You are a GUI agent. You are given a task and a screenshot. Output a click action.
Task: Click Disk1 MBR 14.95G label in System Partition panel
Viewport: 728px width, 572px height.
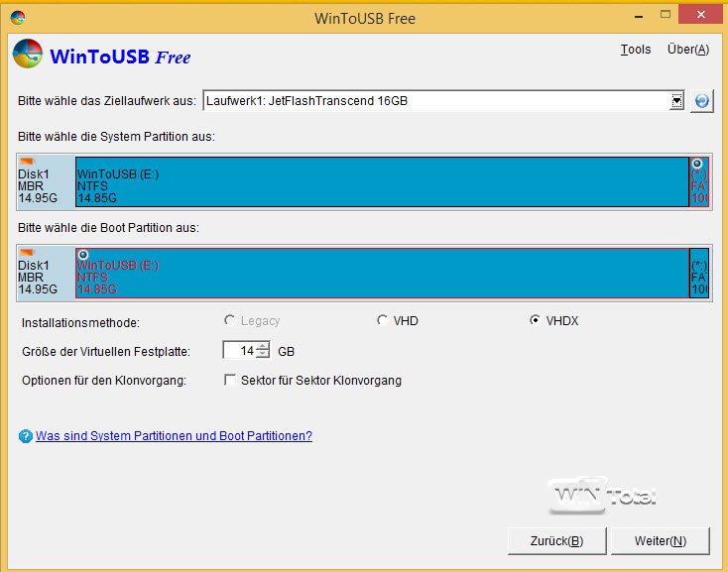point(38,186)
